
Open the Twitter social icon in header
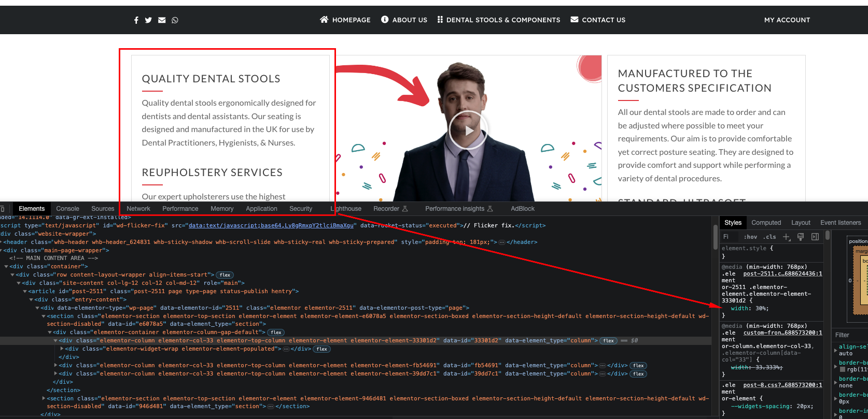click(x=148, y=20)
